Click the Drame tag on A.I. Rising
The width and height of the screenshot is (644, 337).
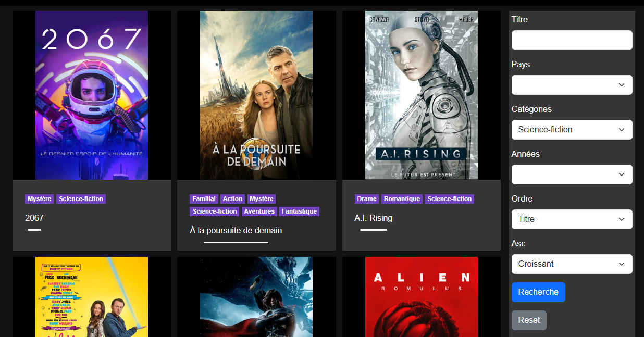(x=367, y=199)
